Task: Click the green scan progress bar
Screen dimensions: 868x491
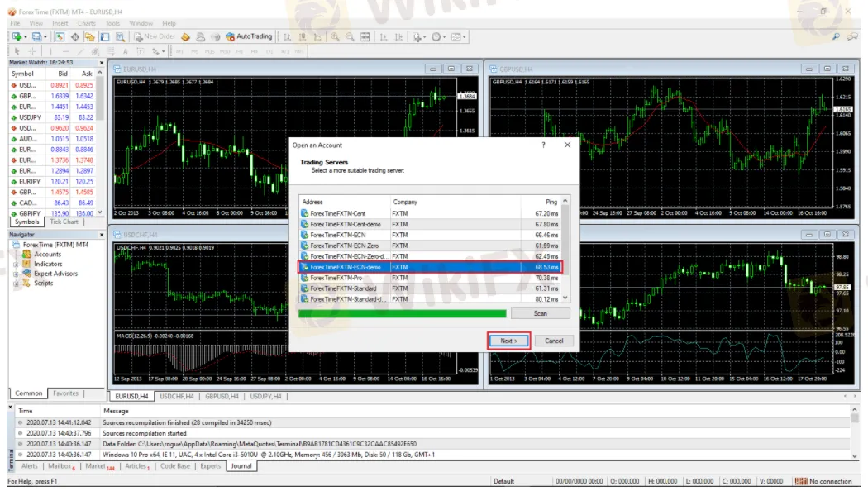Action: [x=403, y=314]
